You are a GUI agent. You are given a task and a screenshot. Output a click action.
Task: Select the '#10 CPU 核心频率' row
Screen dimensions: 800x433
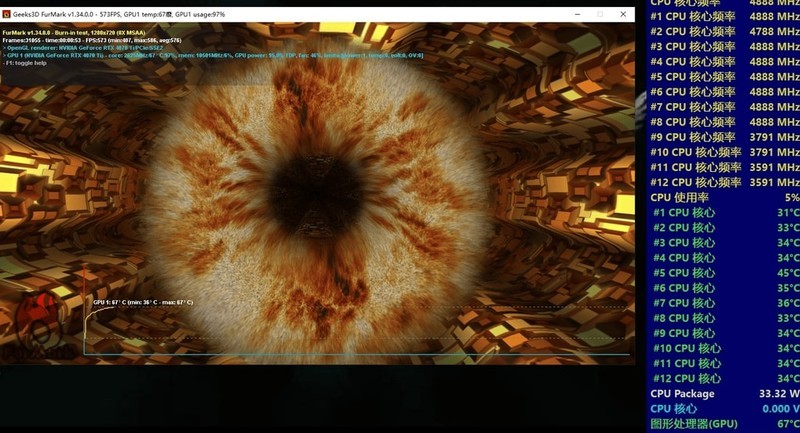point(725,152)
